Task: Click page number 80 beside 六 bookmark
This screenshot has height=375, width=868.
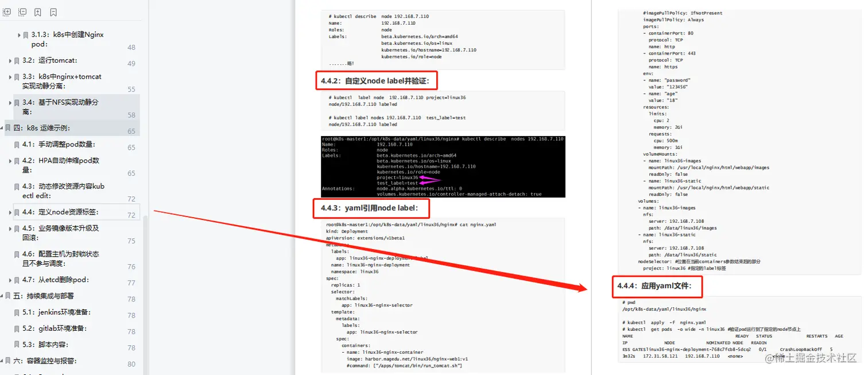Action: click(131, 364)
